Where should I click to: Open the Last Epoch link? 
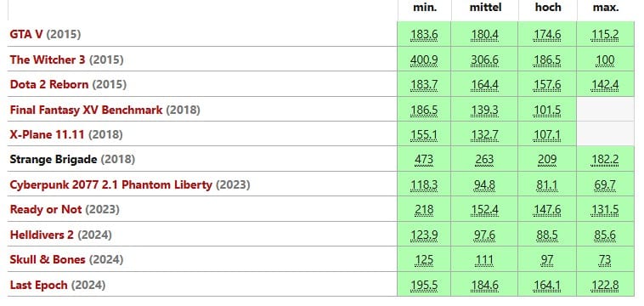click(38, 285)
